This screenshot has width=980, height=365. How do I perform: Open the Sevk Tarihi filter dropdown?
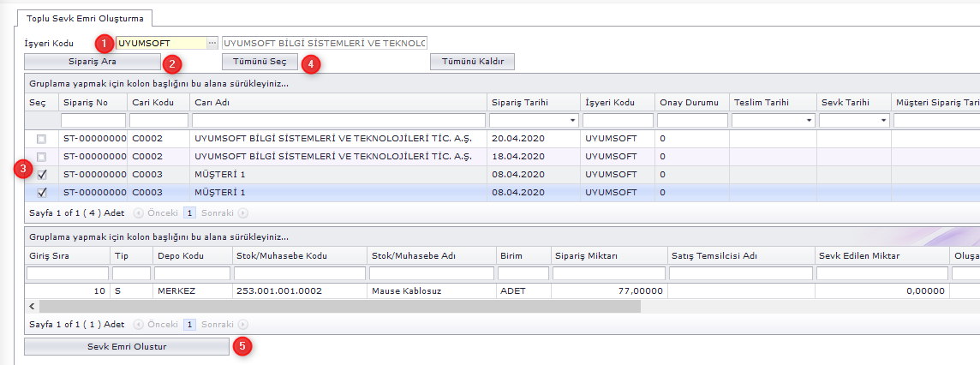[x=883, y=121]
